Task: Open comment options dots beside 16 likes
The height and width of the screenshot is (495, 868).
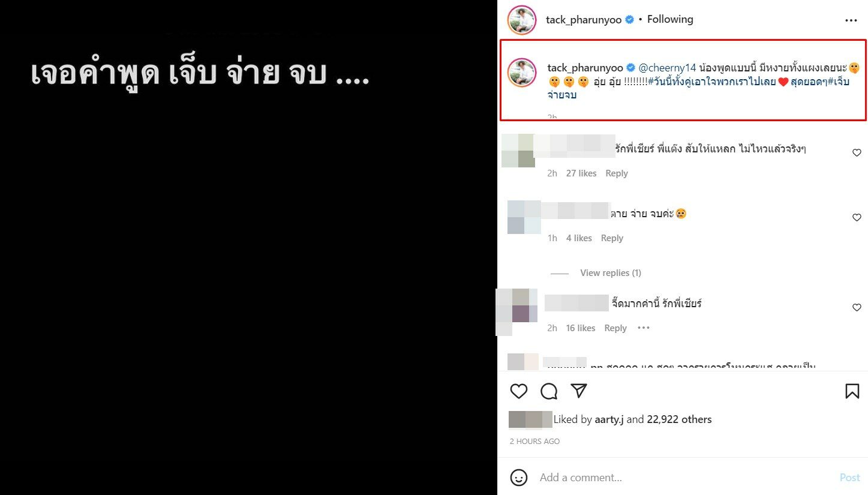Action: tap(644, 328)
